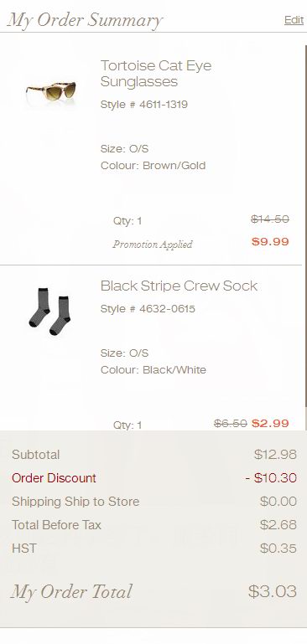Click the Style # 4632-0615 text
The image size is (307, 644).
(148, 308)
